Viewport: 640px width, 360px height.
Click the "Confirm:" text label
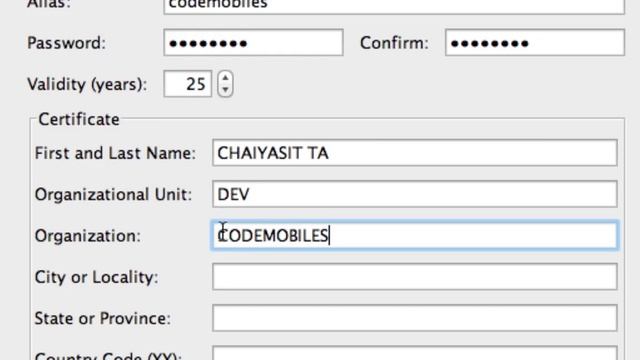tap(394, 43)
